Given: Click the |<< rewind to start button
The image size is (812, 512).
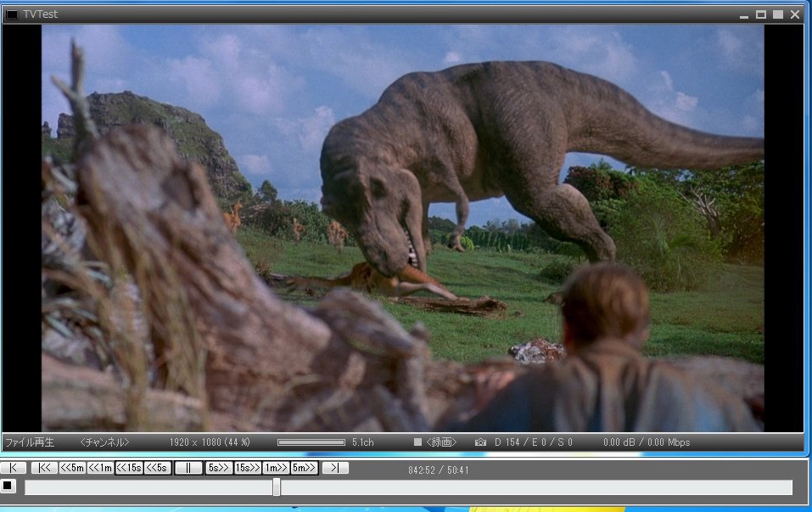Looking at the screenshot, I should click(44, 468).
